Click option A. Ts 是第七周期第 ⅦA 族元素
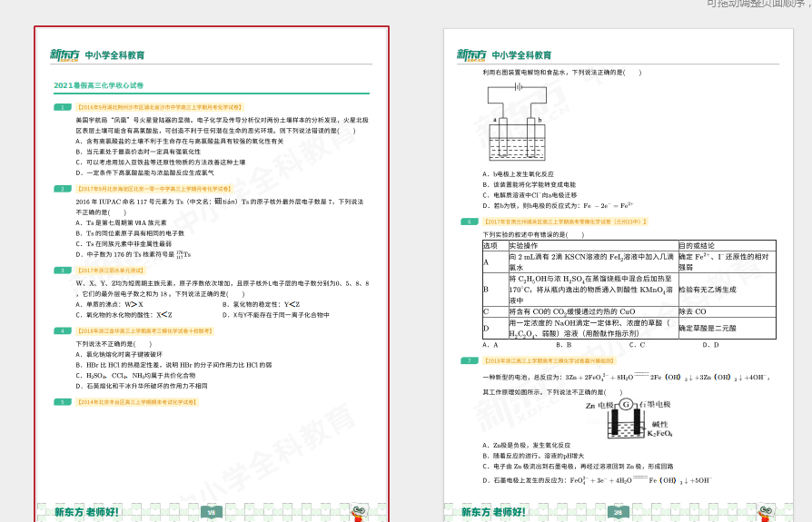 coord(121,223)
